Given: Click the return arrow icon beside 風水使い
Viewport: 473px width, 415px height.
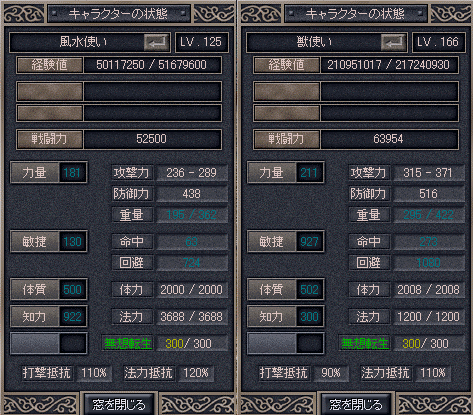Looking at the screenshot, I should click(156, 42).
